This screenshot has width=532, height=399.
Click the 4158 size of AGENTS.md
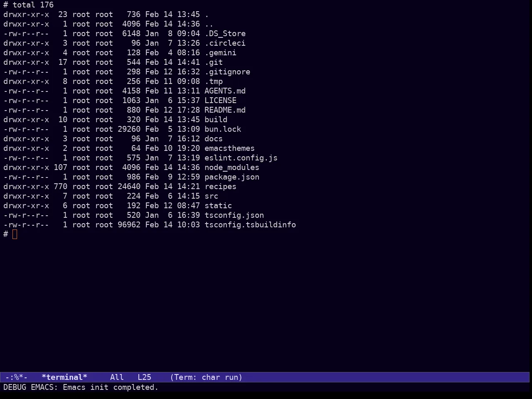[x=131, y=91]
